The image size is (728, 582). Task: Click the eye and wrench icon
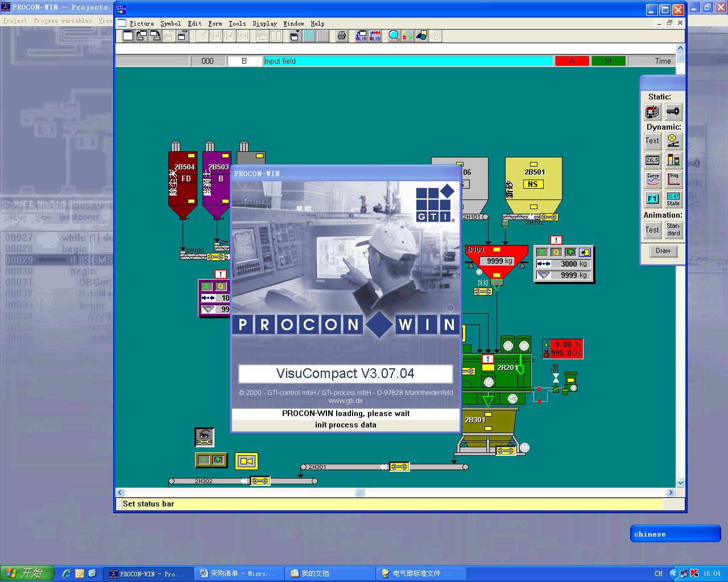[x=204, y=437]
